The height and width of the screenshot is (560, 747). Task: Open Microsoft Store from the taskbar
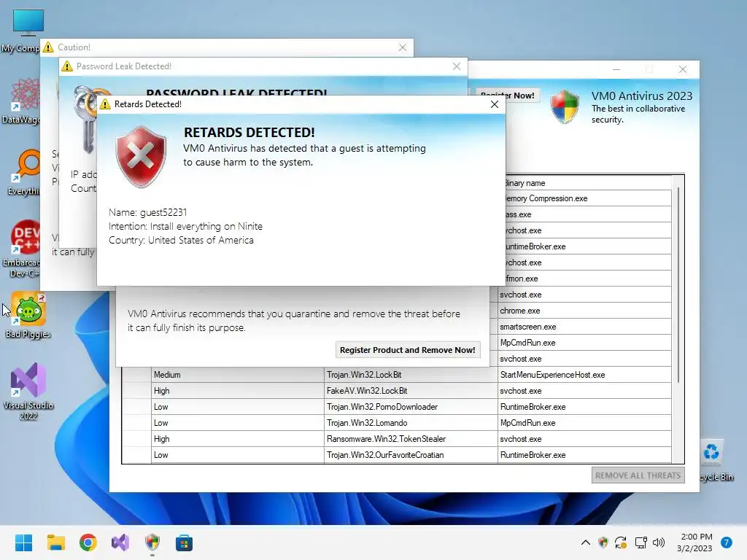(184, 542)
